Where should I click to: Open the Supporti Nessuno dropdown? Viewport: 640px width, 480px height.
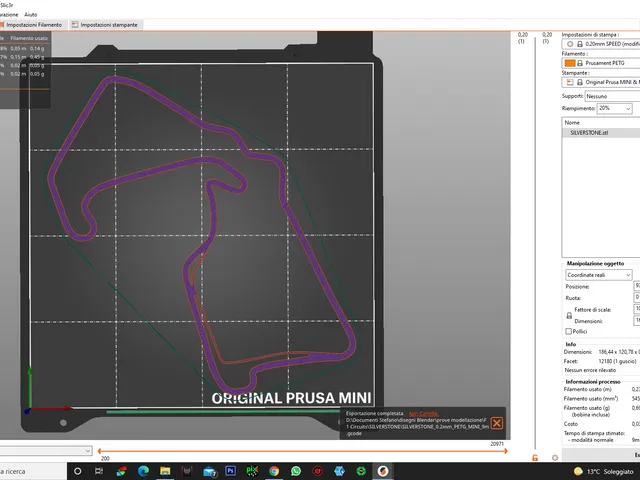[612, 96]
